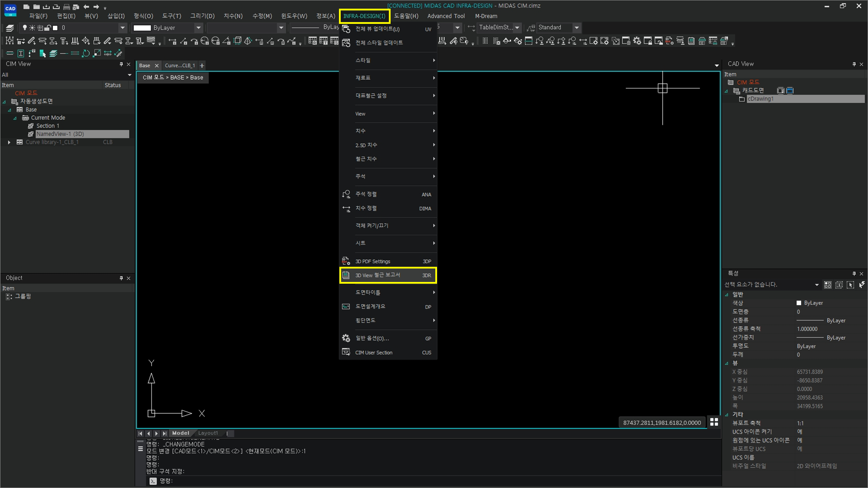Viewport: 868px width, 488px height.
Task: Click the Undo arrow icon
Action: [86, 7]
